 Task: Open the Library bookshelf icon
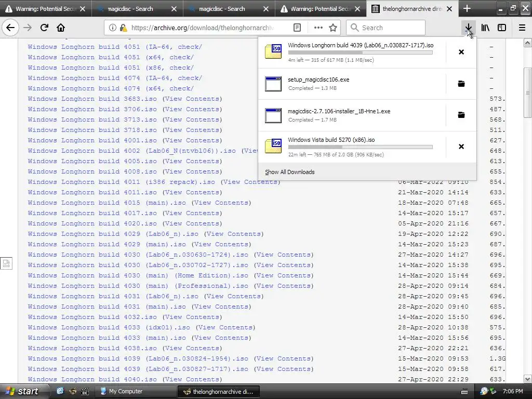coord(485,28)
